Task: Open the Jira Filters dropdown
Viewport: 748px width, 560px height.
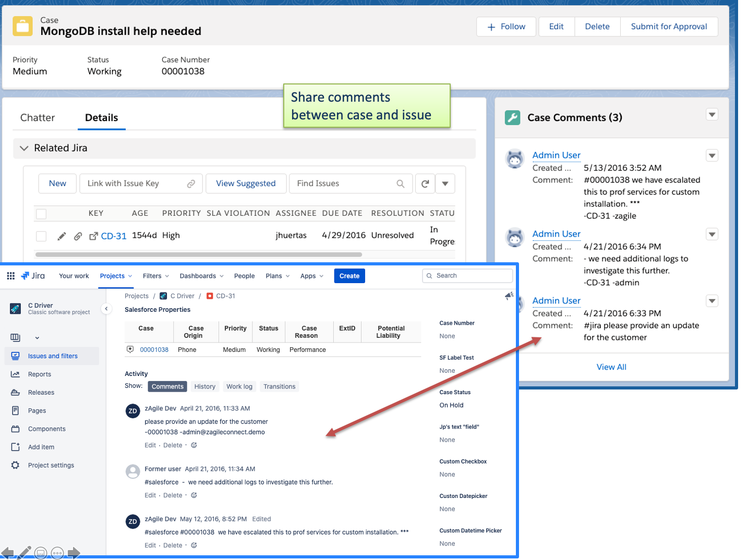Action: [155, 276]
